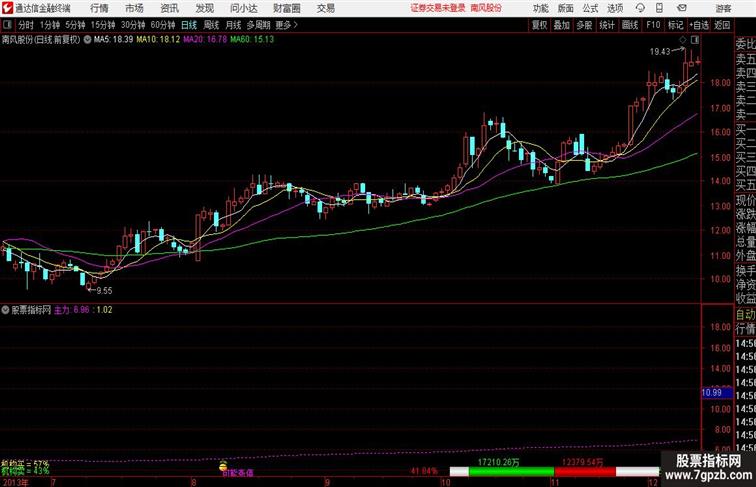The image size is (756, 487).
Task: Click the 多股 multi-stock button
Action: [584, 25]
